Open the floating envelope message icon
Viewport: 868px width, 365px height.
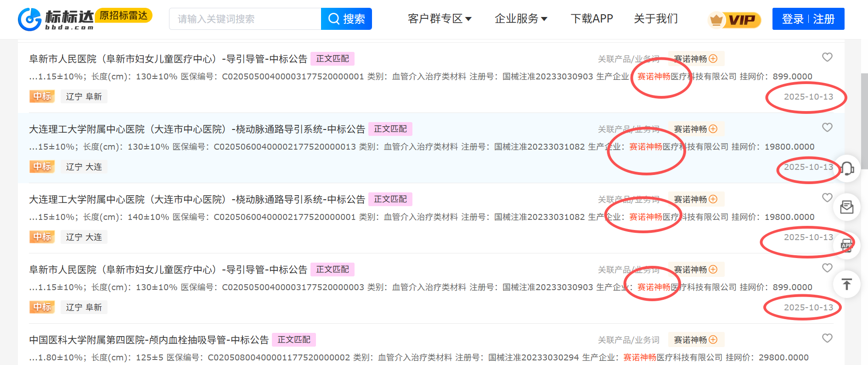click(x=847, y=207)
